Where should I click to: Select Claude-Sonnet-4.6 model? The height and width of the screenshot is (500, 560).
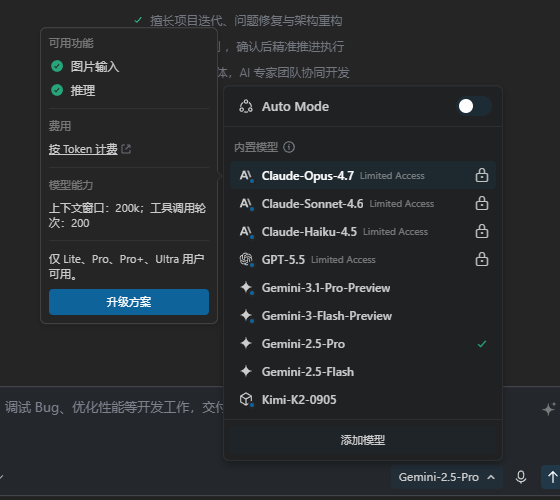coord(363,203)
